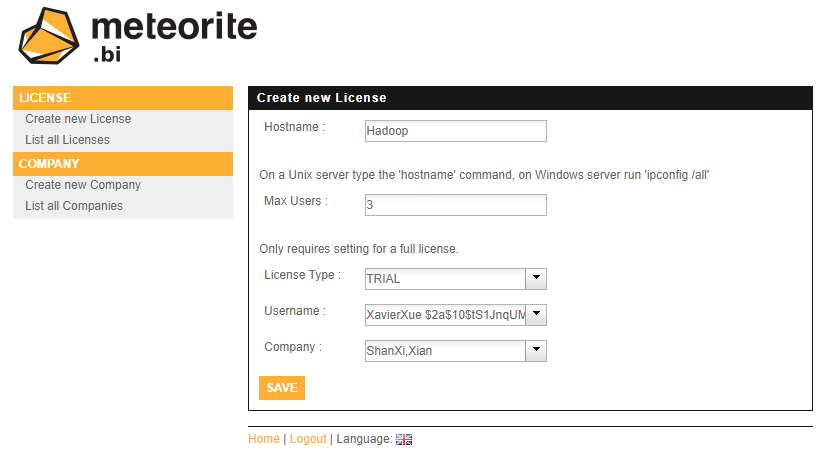Follow the Home link
The image size is (835, 458).
(264, 439)
